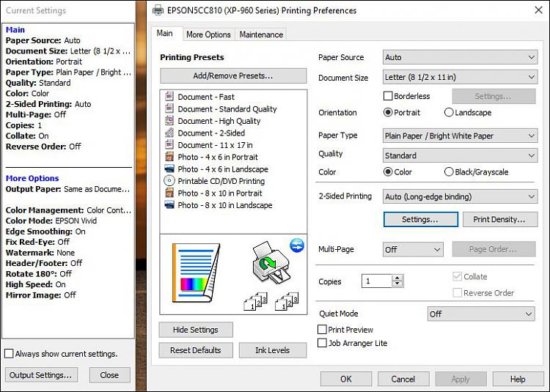The height and width of the screenshot is (392, 550).
Task: Click the Copies number field
Action: pos(376,281)
